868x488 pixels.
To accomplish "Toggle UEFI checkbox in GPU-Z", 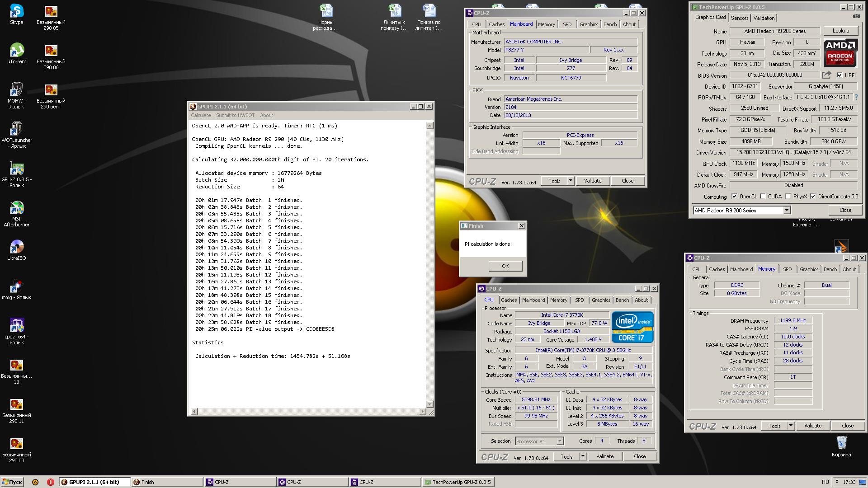I will pyautogui.click(x=840, y=75).
